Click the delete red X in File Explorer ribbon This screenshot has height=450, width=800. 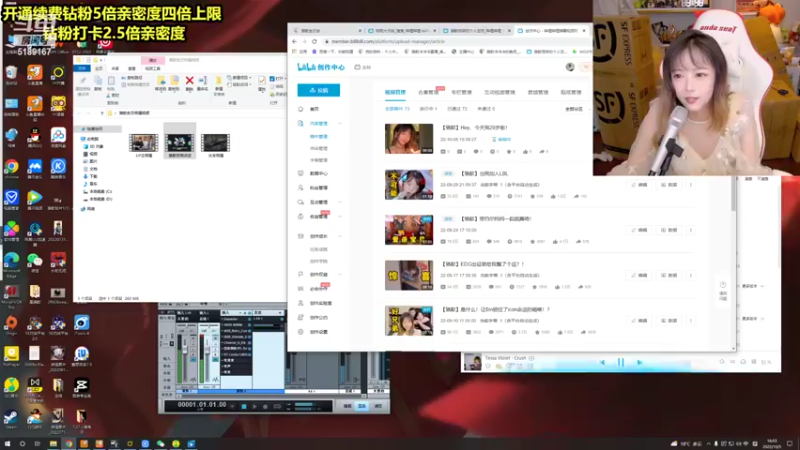(189, 81)
